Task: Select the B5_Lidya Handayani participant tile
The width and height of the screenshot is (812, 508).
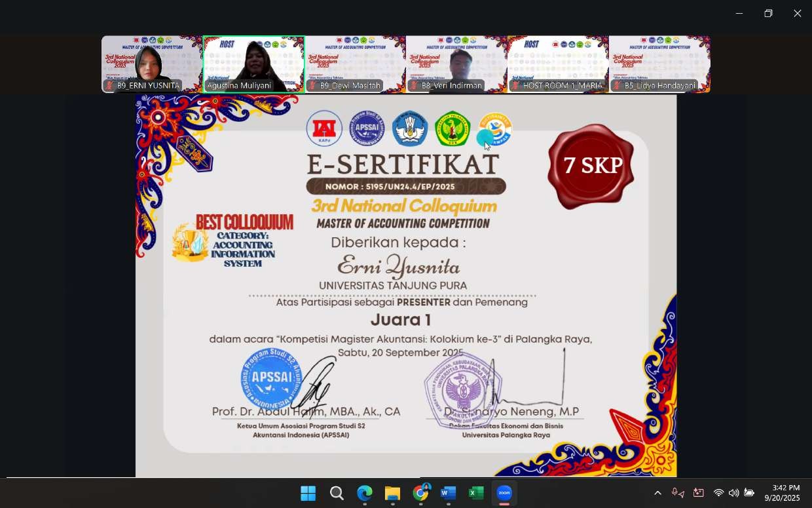Action: tap(659, 64)
